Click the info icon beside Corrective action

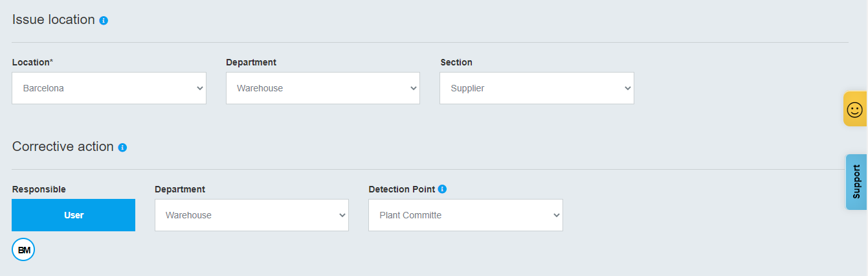point(122,148)
